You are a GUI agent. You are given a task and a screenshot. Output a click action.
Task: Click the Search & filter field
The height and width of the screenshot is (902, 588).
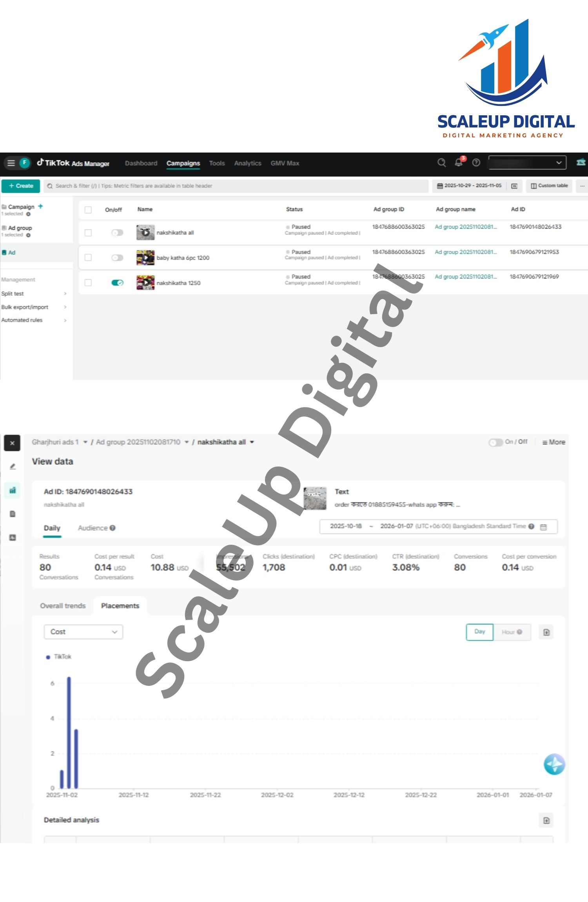coord(235,186)
